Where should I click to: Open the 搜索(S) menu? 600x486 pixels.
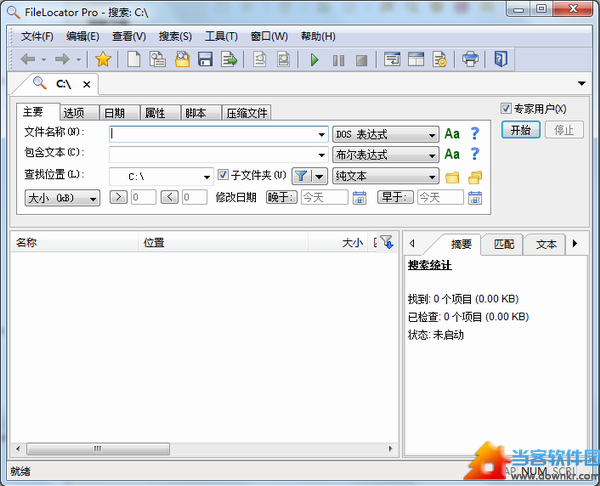click(x=175, y=36)
